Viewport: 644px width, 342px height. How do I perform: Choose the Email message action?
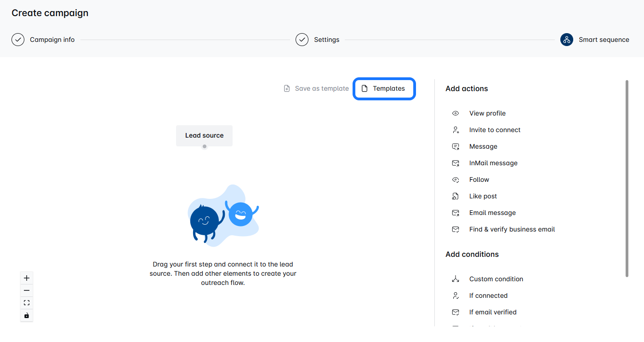(x=492, y=213)
